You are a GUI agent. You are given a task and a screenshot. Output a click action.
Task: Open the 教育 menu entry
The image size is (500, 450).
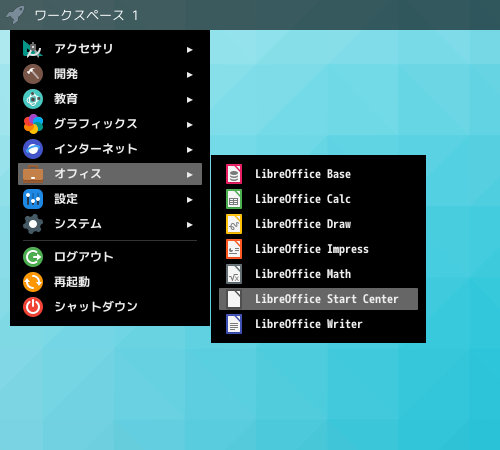point(110,99)
